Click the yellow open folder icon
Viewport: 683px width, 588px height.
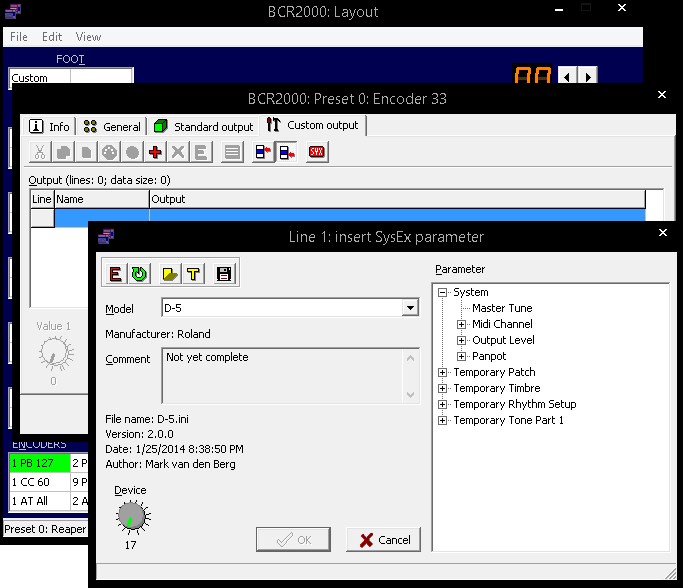170,274
